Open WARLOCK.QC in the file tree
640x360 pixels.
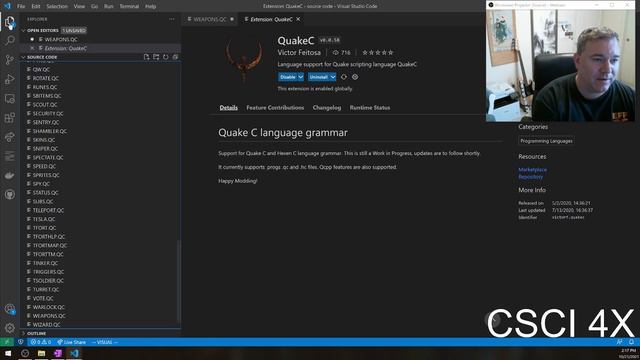(x=49, y=307)
